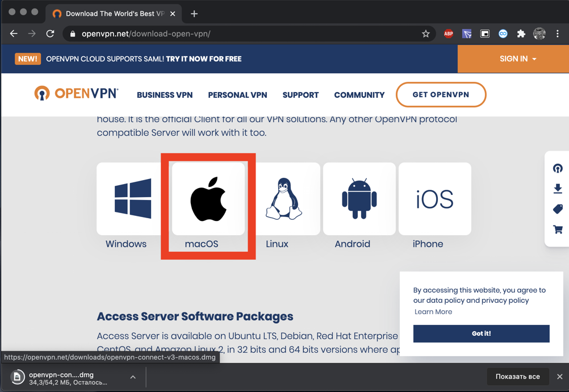
Task: Expand the SIGN IN dropdown
Action: (517, 59)
